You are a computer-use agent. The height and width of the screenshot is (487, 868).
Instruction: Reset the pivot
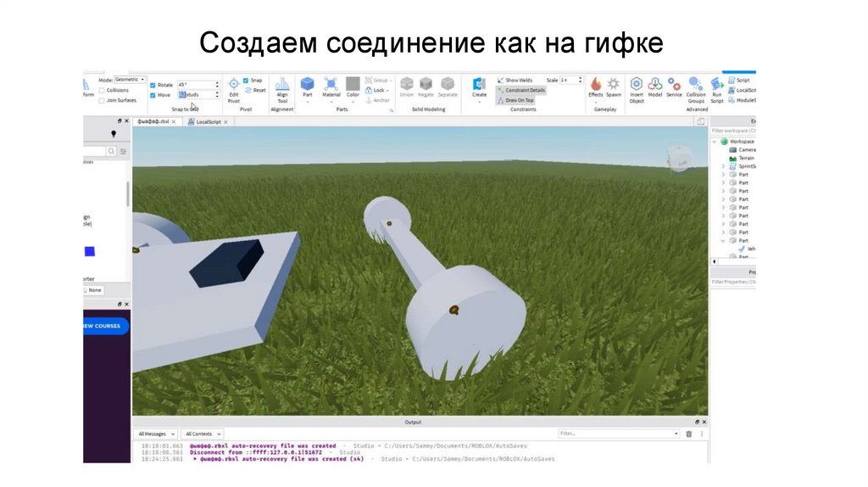(255, 90)
